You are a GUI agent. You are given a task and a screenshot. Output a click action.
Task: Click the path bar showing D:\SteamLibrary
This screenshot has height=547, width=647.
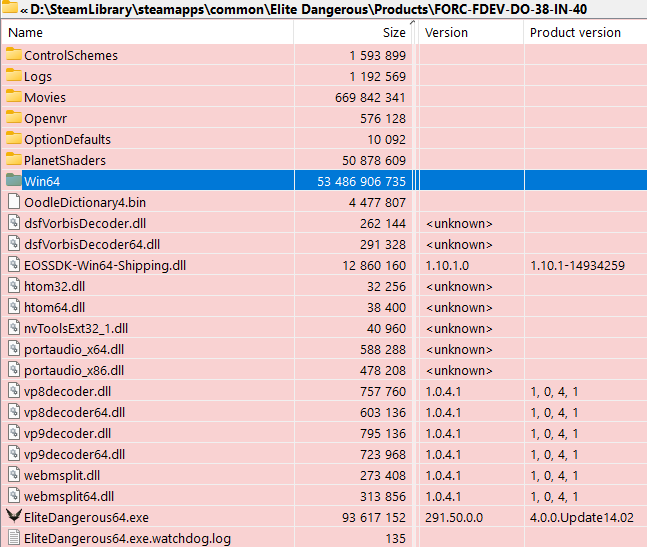click(x=309, y=9)
